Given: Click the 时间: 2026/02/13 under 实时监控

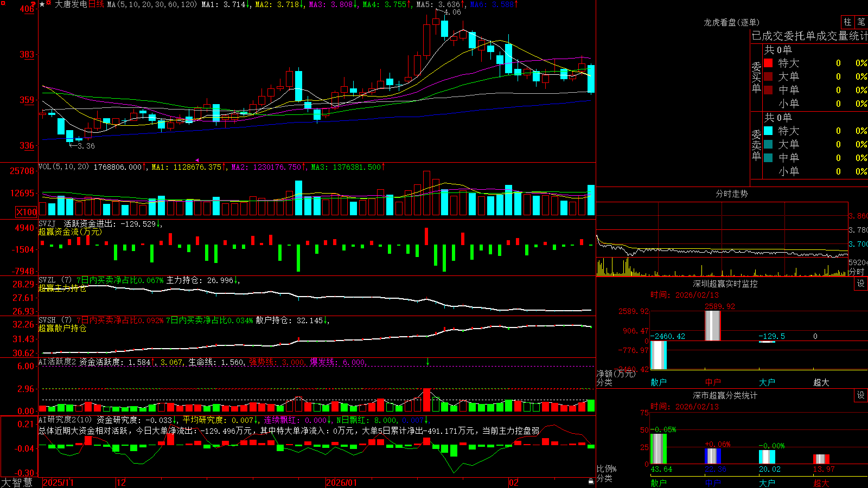Looking at the screenshot, I should (685, 295).
